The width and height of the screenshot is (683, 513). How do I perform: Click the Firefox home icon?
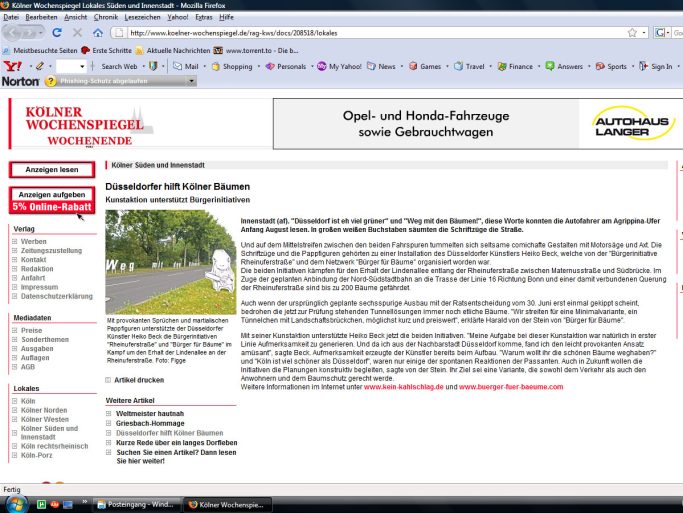[97, 33]
